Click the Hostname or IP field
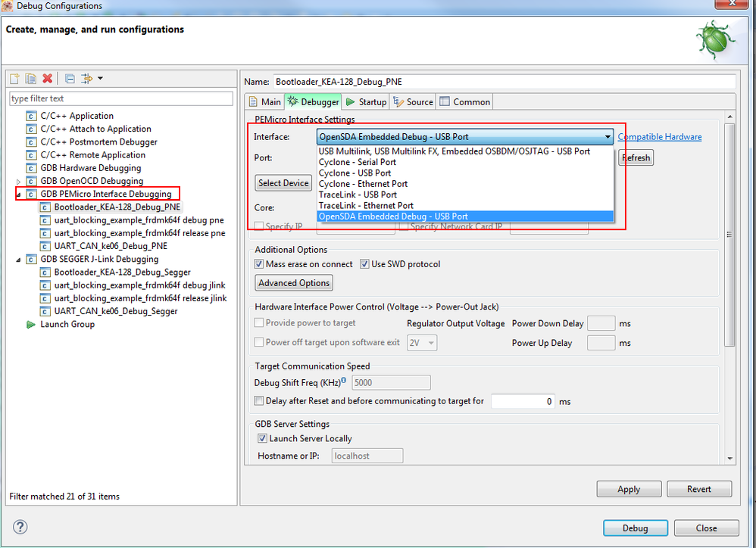Screen dimensions: 756x548 pos(367,456)
